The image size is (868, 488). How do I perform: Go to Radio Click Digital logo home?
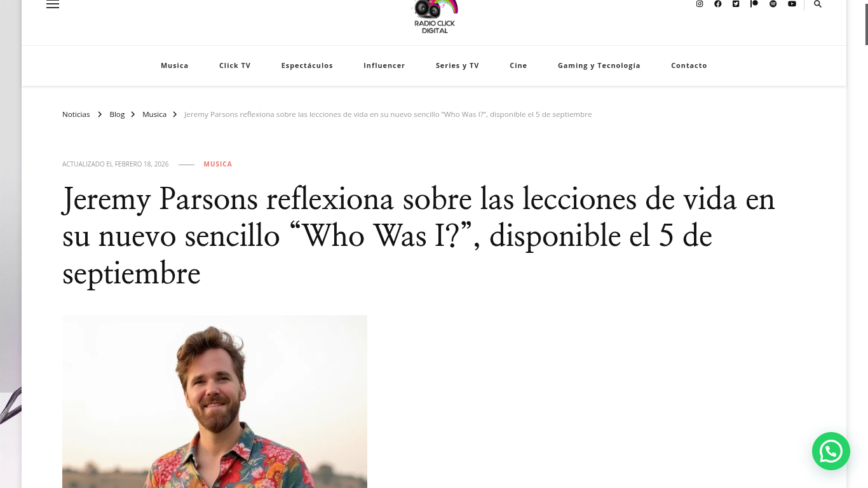click(435, 17)
